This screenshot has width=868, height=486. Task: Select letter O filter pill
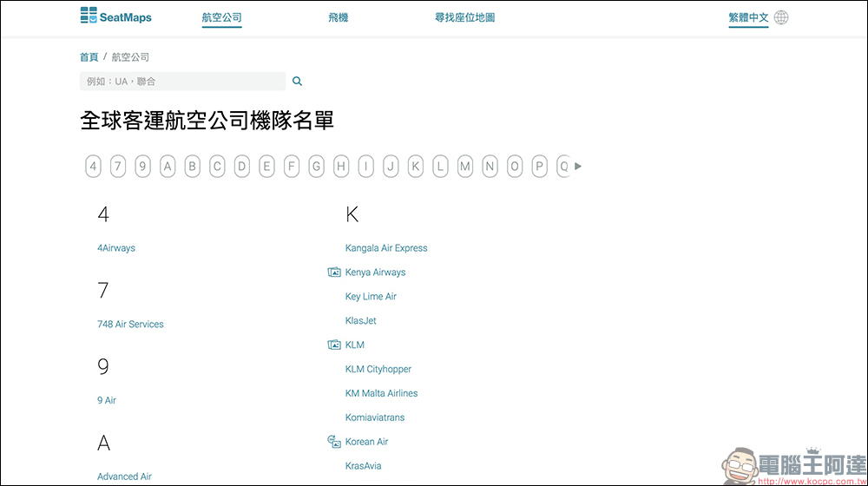(515, 166)
